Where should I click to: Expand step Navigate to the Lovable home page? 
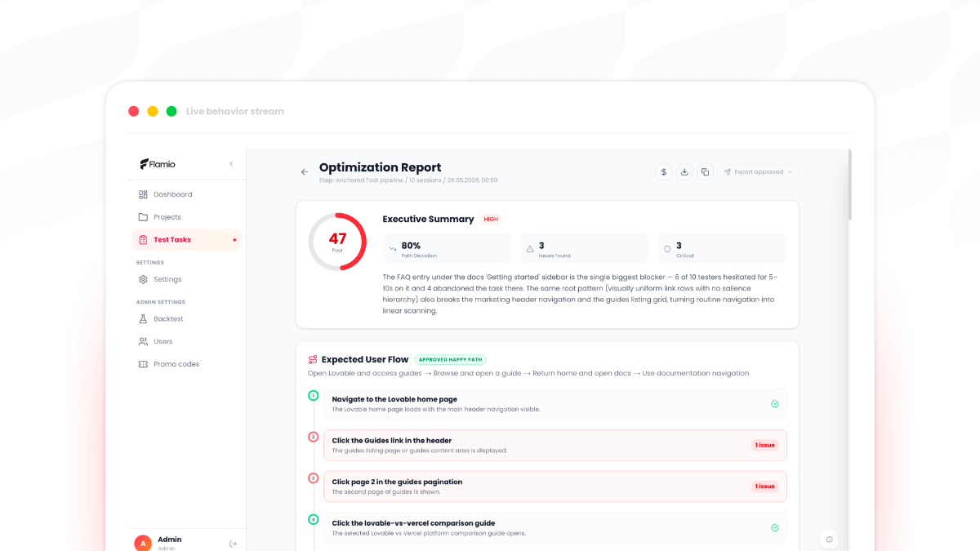pos(555,404)
